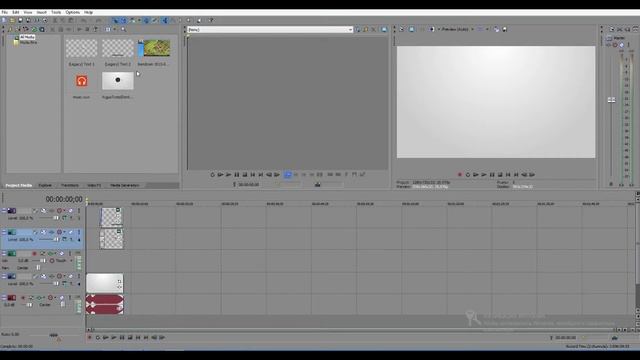Image resolution: width=640 pixels, height=360 pixels.
Task: Click the video preview external monitor icon
Action: coord(411,29)
